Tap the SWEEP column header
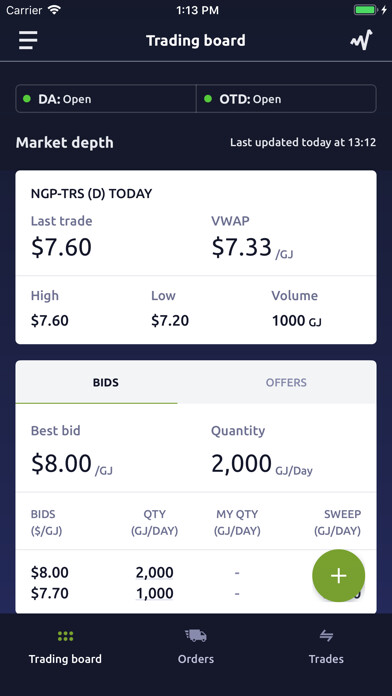 (337, 522)
